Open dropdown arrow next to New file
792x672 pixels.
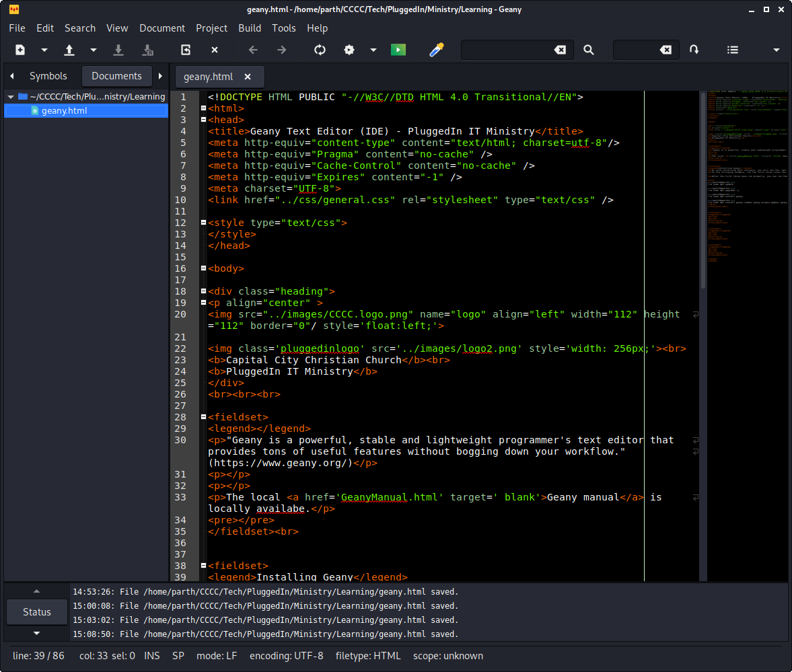click(x=44, y=50)
